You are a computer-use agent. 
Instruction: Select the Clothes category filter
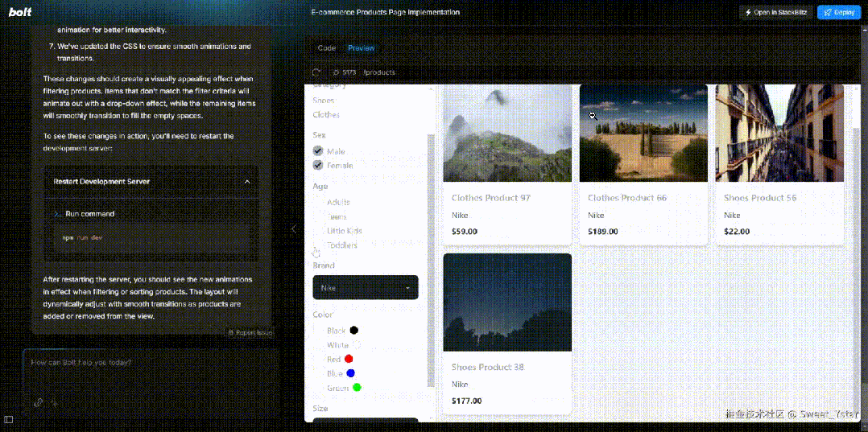point(326,115)
